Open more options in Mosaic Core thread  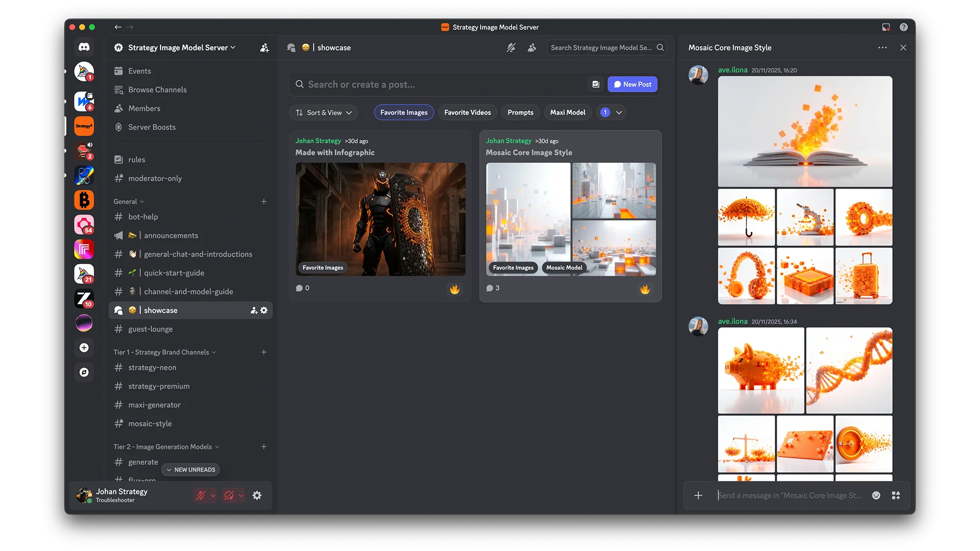(883, 47)
